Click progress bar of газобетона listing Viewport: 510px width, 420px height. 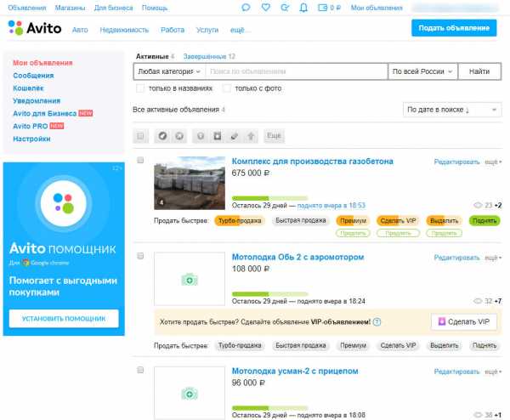tap(269, 198)
